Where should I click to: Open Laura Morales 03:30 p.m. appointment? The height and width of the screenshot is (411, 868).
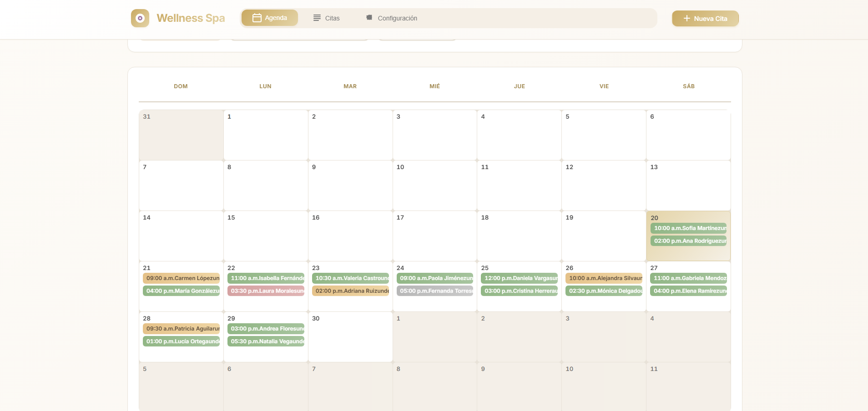pos(266,291)
